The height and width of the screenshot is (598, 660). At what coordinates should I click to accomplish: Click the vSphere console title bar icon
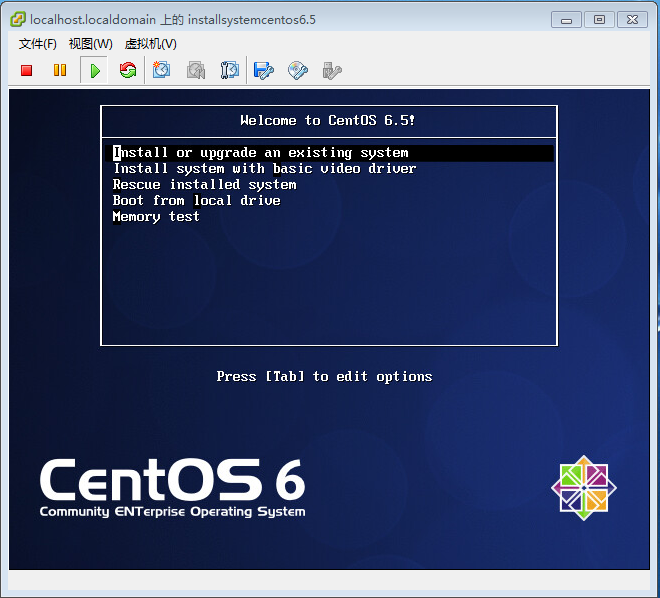[18, 19]
